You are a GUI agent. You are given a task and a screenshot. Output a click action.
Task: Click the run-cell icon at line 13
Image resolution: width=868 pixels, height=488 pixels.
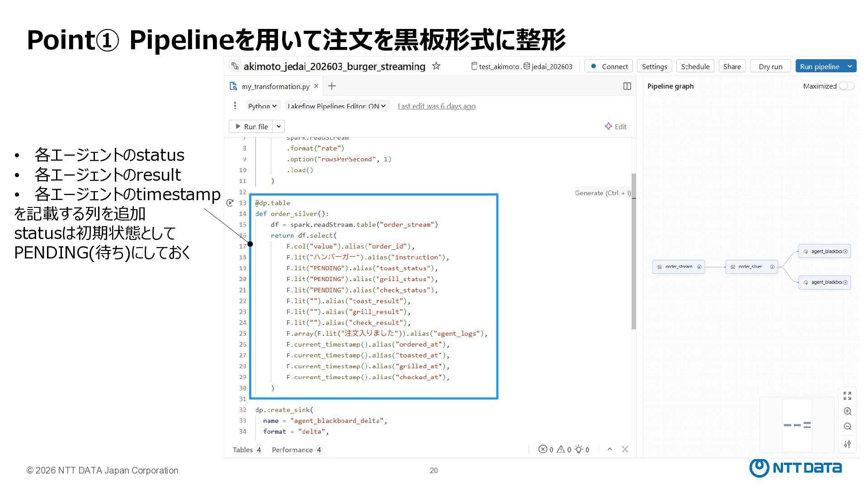click(x=230, y=203)
